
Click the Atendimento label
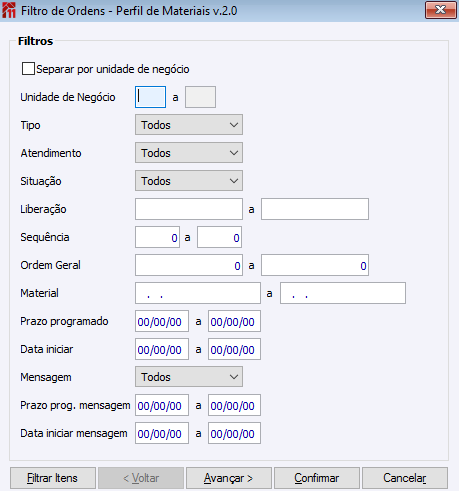click(x=51, y=153)
